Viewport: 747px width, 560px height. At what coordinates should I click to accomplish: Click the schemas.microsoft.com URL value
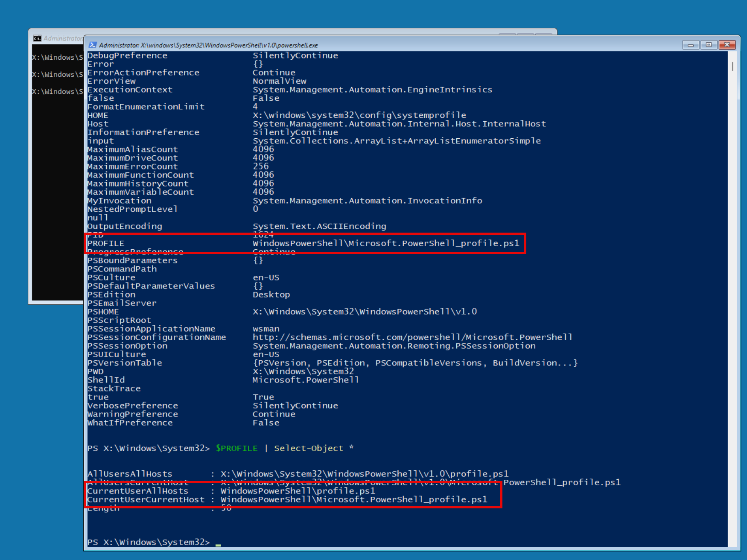pyautogui.click(x=412, y=337)
